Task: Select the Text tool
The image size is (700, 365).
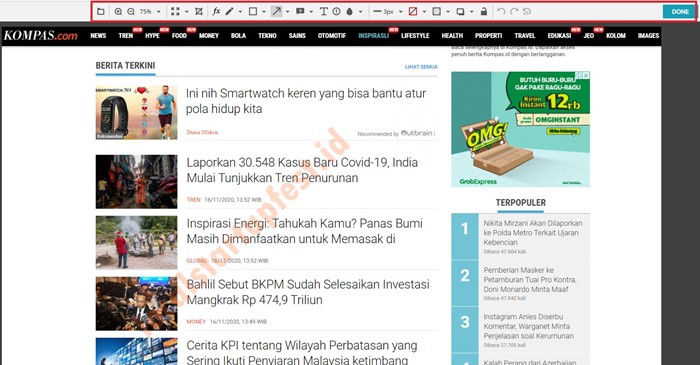Action: [324, 12]
